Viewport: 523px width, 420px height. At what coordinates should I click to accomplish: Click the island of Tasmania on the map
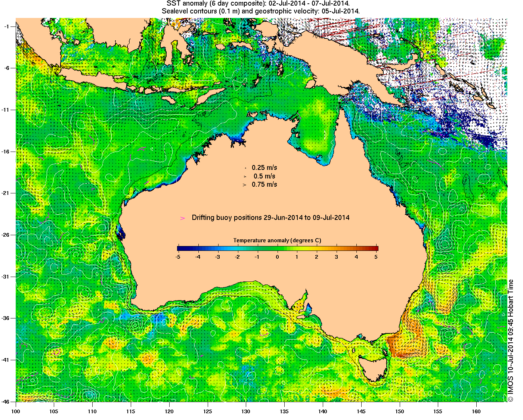[x=374, y=370]
